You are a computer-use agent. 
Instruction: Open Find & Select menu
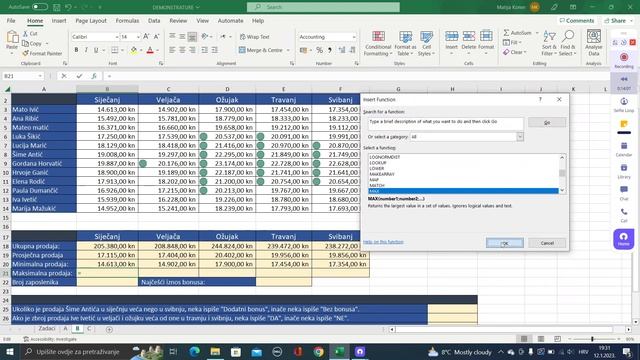tap(567, 43)
